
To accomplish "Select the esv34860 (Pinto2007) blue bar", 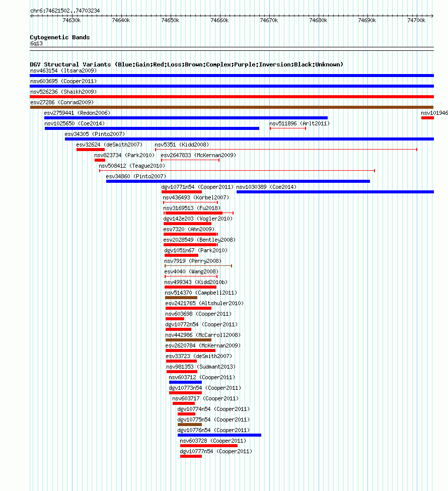I will click(238, 181).
